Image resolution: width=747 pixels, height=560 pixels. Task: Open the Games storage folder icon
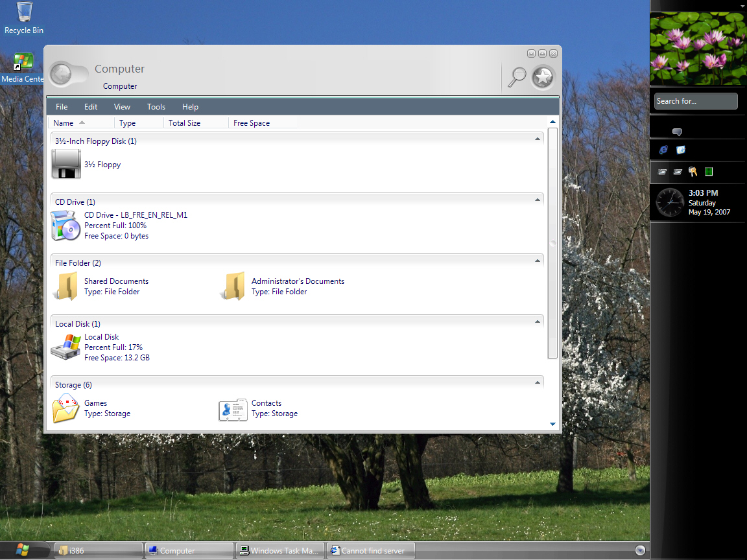click(x=66, y=409)
